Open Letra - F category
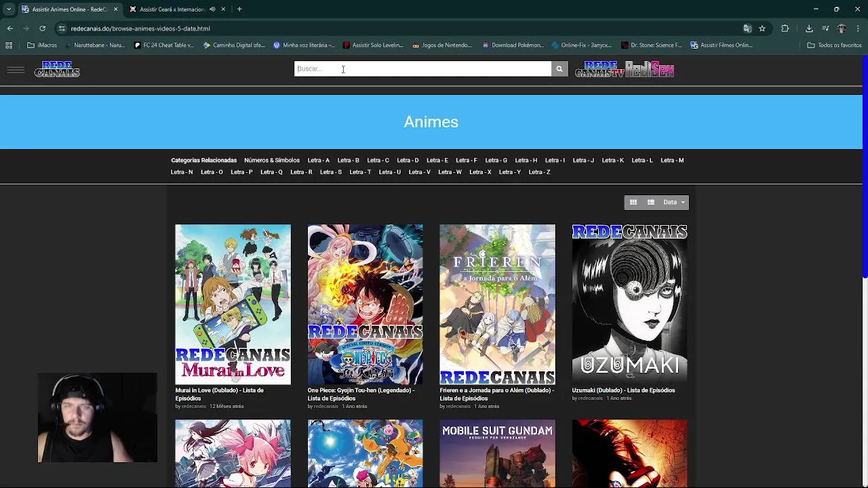 point(467,161)
